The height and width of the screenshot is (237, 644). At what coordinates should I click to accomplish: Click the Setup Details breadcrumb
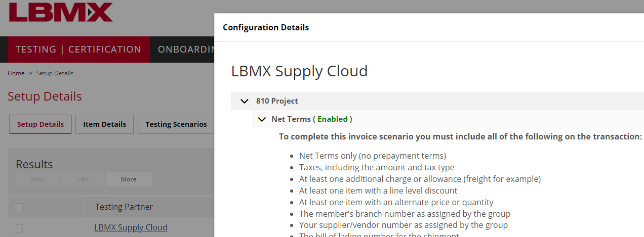point(55,73)
